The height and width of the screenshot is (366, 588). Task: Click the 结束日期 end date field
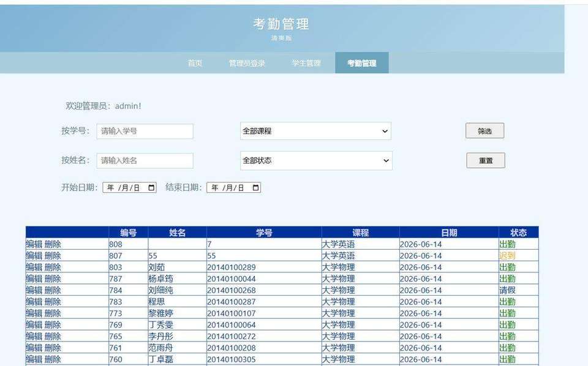(x=233, y=188)
